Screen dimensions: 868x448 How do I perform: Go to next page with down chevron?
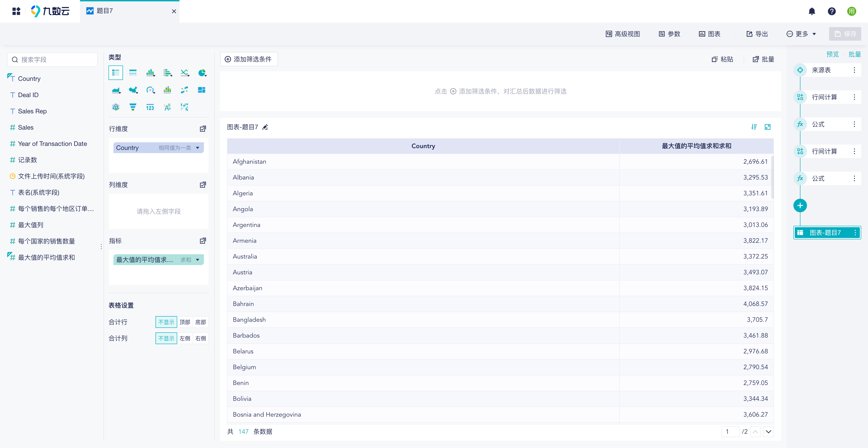click(769, 432)
